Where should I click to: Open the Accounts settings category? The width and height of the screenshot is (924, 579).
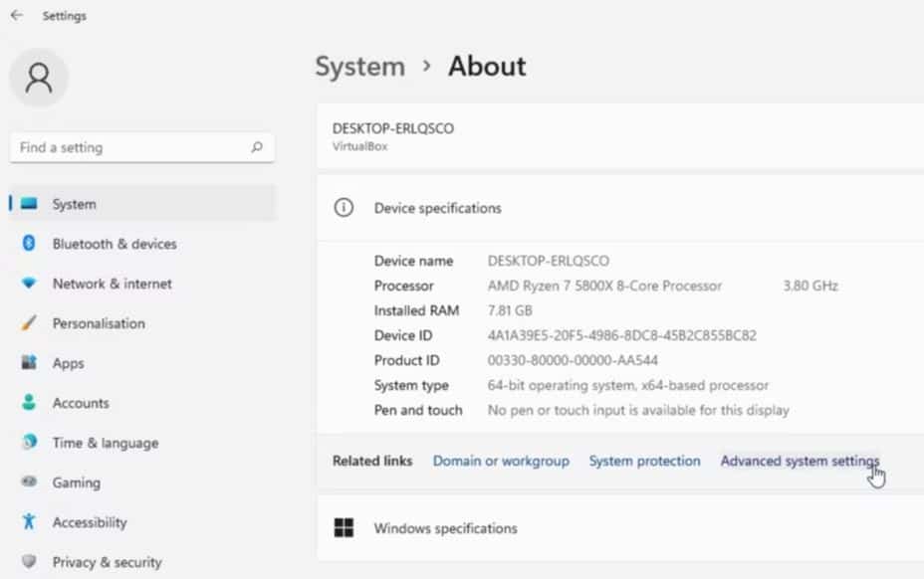[80, 403]
